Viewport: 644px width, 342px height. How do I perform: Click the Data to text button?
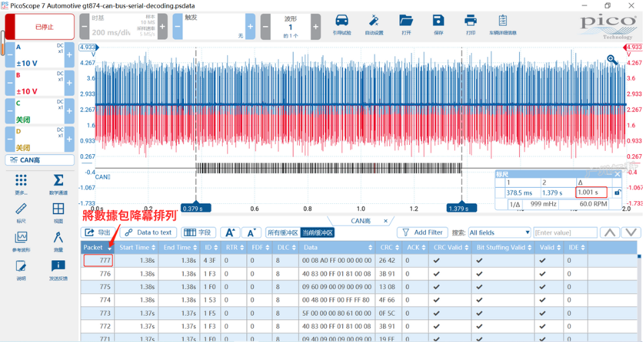[148, 233]
